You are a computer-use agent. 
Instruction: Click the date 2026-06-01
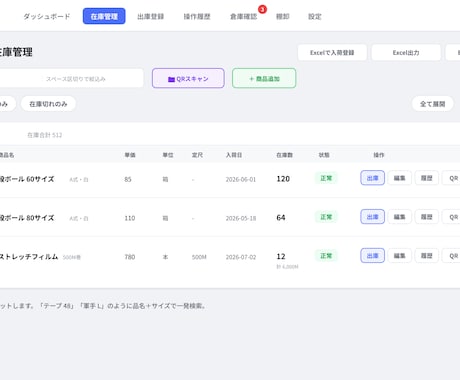[x=241, y=179]
